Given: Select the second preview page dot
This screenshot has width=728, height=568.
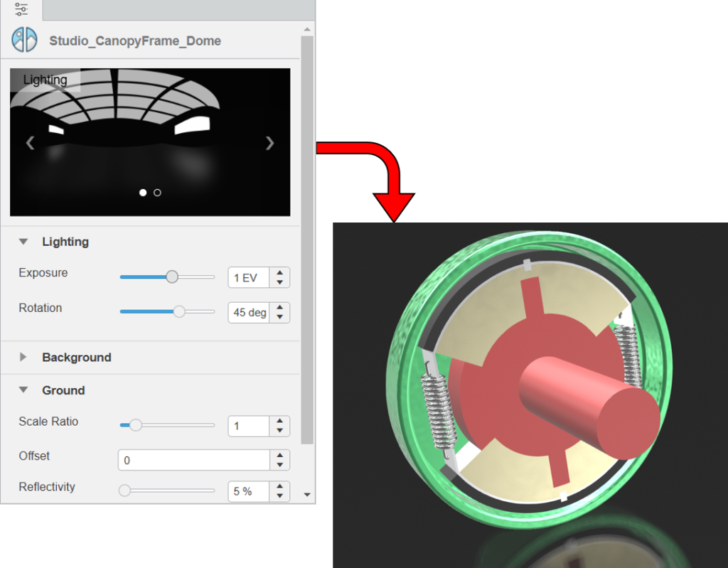Looking at the screenshot, I should [157, 192].
